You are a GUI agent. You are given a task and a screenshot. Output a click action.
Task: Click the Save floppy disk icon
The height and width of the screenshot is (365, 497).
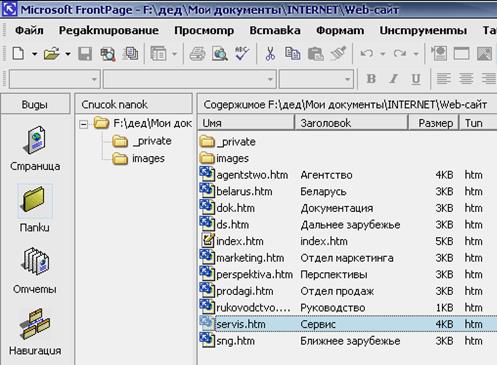pos(85,54)
